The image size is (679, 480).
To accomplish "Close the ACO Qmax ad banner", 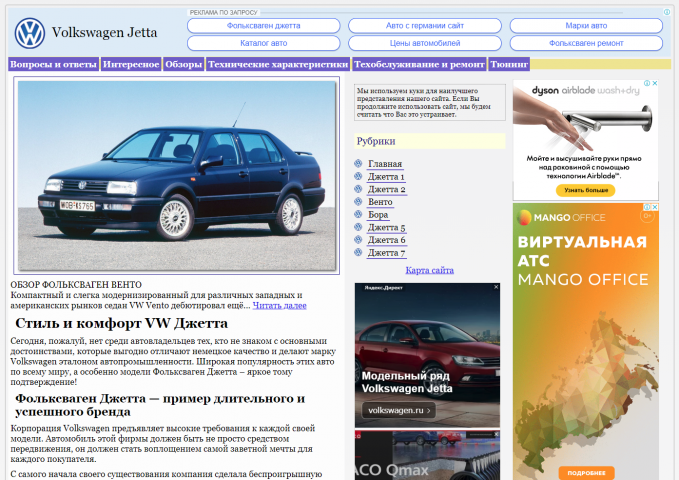I will (x=496, y=434).
